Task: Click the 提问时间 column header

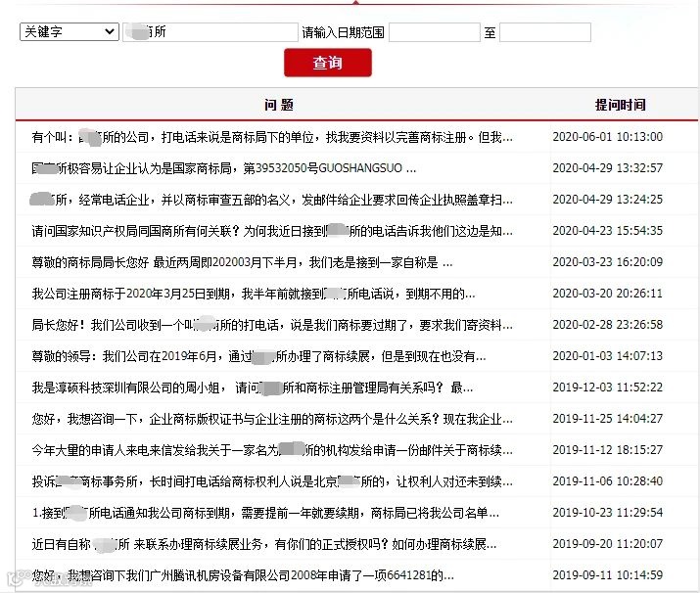Action: click(620, 105)
